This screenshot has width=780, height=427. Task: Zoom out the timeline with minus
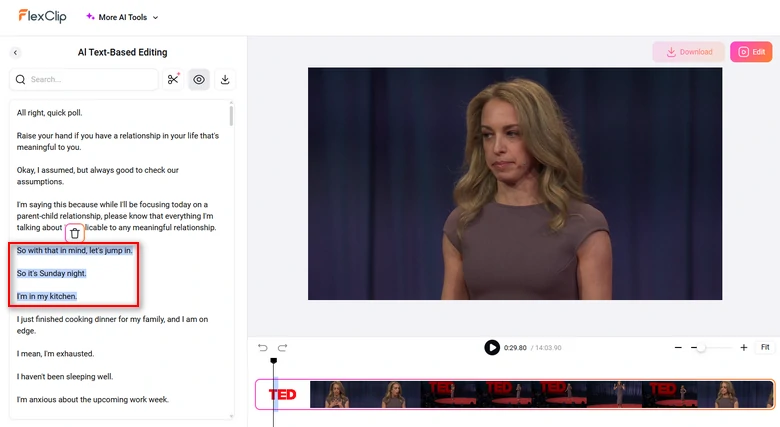coord(678,347)
